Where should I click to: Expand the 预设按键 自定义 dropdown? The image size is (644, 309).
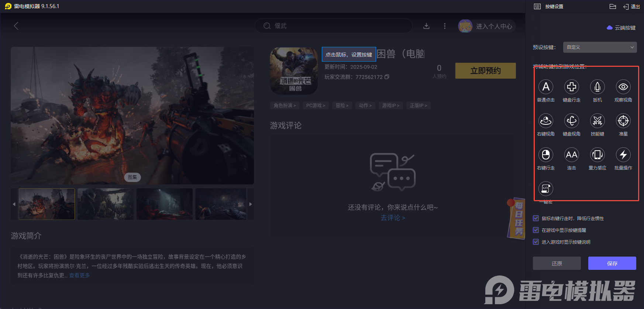tap(600, 47)
